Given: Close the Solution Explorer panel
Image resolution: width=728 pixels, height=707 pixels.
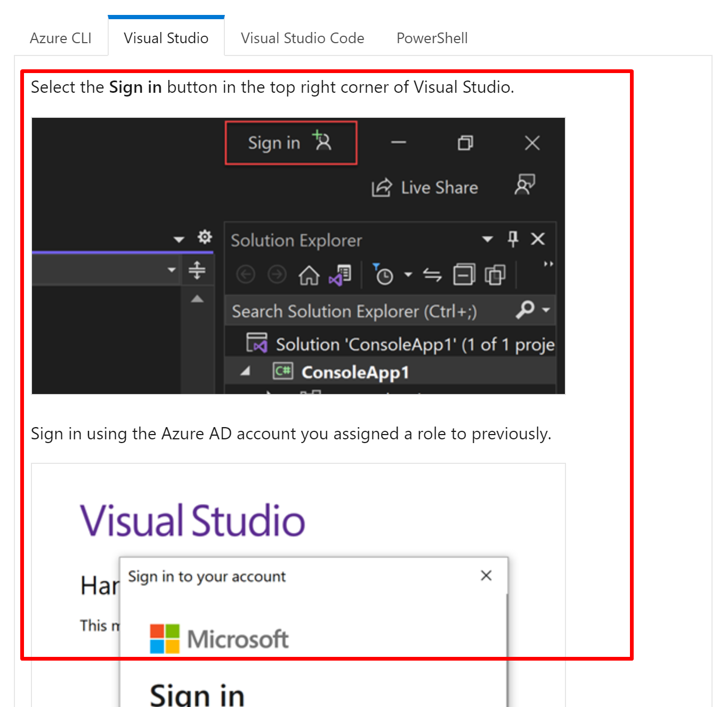Looking at the screenshot, I should pos(538,239).
